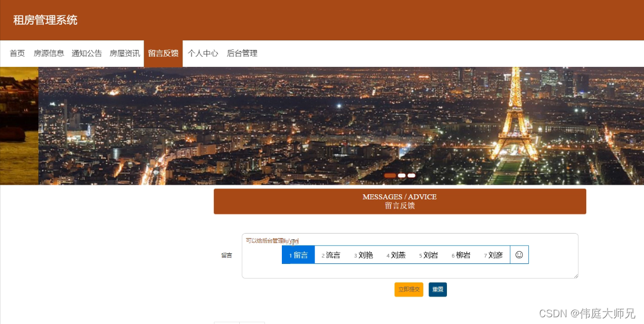Open the 房屋资讯 news menu item
The image size is (644, 324).
126,53
